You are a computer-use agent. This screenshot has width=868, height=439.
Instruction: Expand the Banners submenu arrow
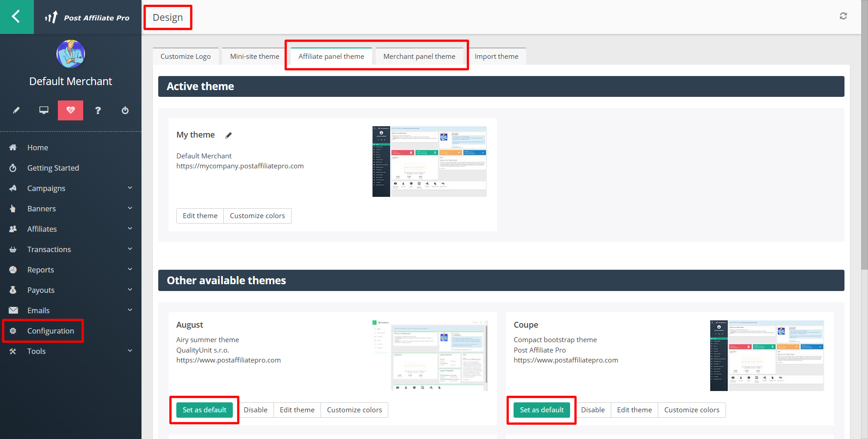[130, 208]
